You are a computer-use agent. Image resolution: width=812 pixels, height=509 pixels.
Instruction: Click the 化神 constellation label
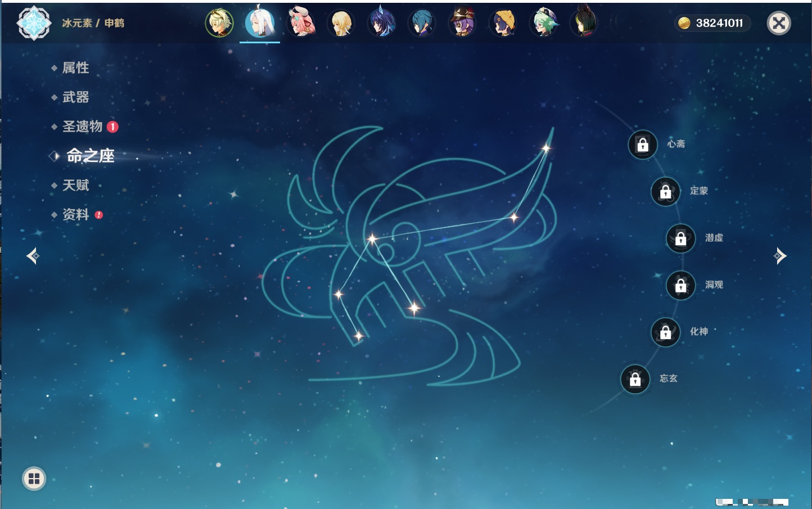click(699, 331)
